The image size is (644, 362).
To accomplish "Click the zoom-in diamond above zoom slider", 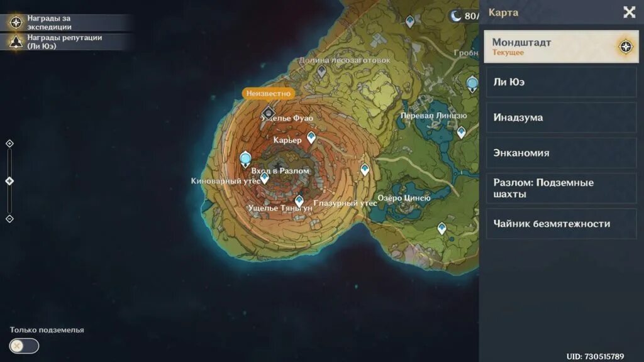I will click(9, 143).
